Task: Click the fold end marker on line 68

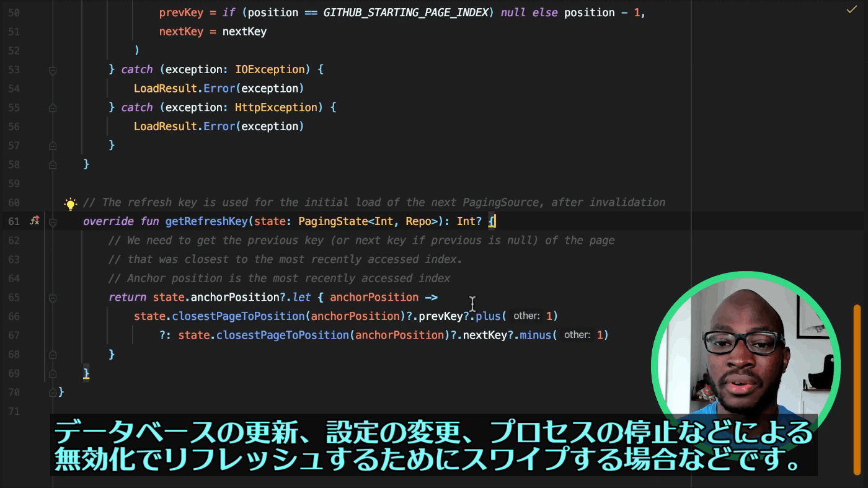Action: point(53,355)
